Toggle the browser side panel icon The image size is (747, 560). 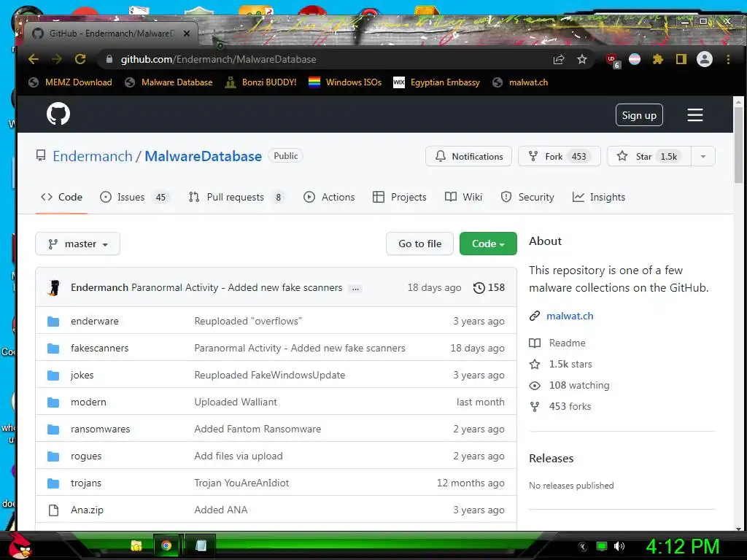681,60
